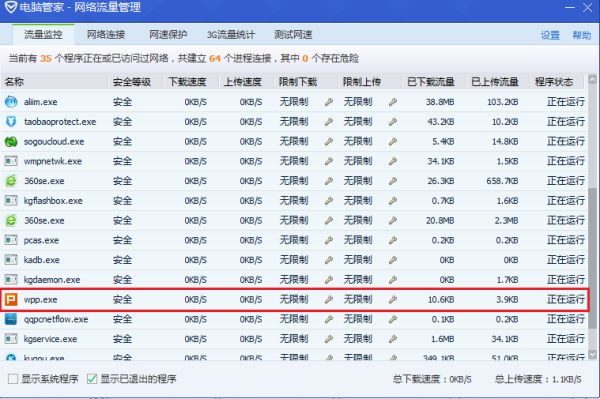
Task: Click the qqpcnetflow.exe program icon
Action: coord(11,319)
